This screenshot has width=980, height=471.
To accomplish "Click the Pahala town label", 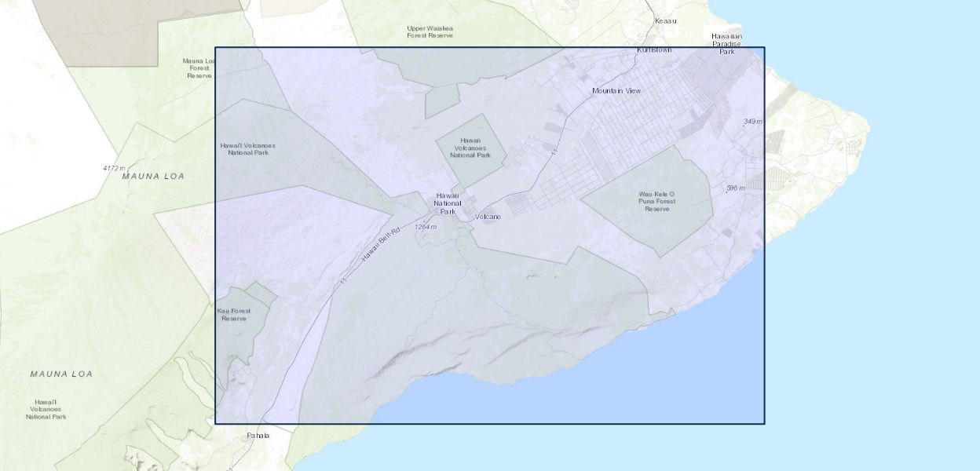I will (x=258, y=435).
